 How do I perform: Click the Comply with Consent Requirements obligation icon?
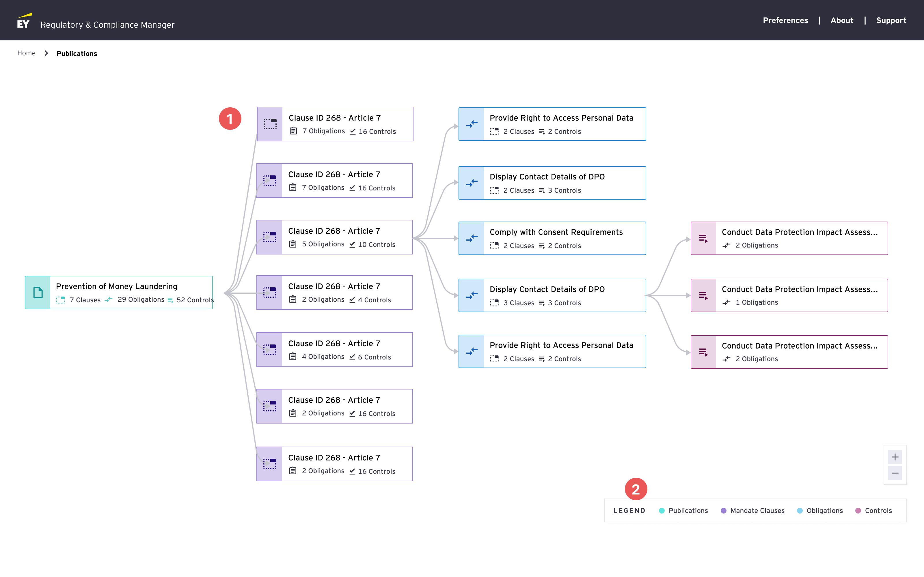click(472, 238)
